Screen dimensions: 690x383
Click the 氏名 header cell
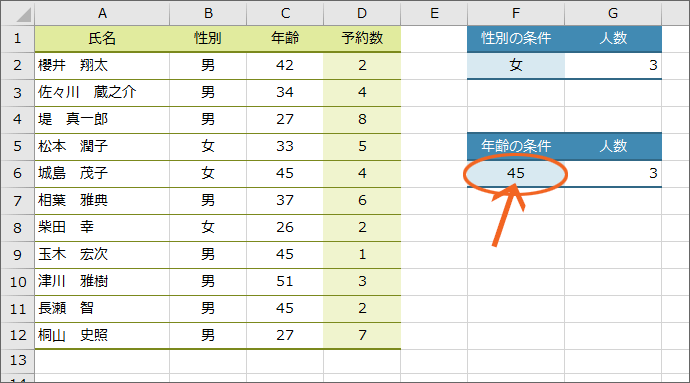pos(102,39)
